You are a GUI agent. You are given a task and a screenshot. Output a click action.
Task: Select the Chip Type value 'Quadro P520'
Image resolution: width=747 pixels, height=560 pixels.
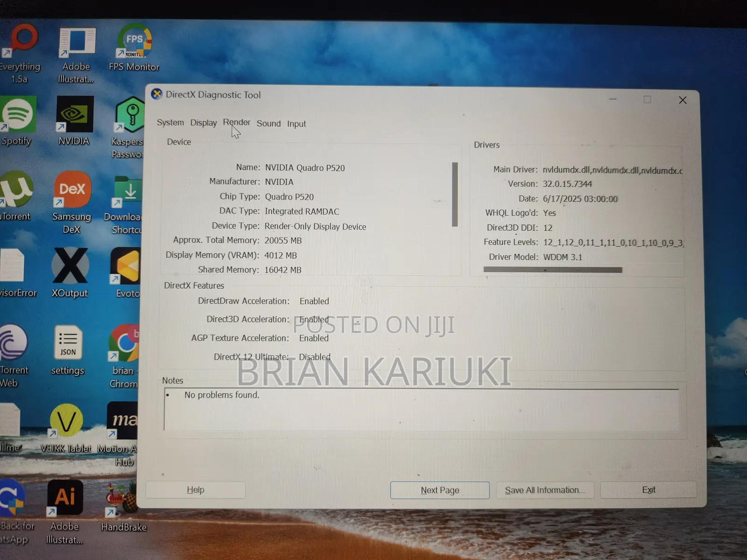289,197
